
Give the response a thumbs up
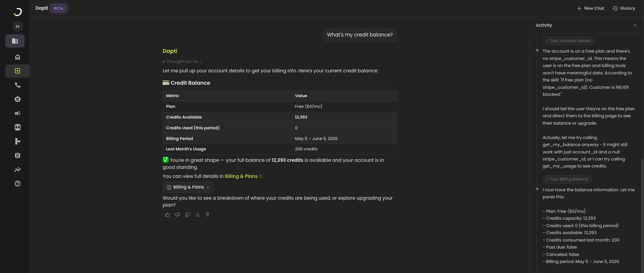[167, 215]
